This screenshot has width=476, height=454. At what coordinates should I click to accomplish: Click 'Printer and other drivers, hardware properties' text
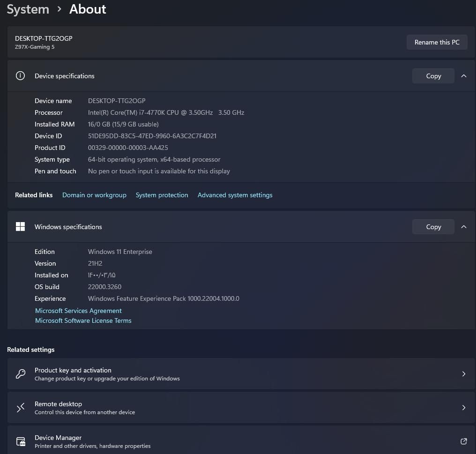93,446
